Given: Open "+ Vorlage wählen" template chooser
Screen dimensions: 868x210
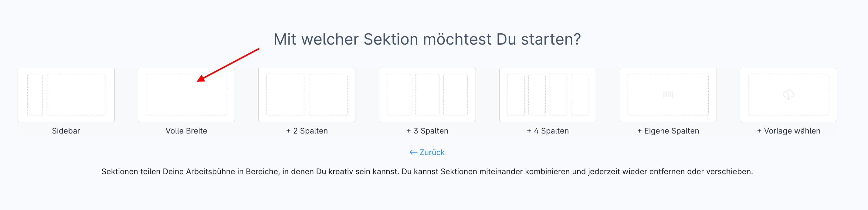Looking at the screenshot, I should [788, 131].
